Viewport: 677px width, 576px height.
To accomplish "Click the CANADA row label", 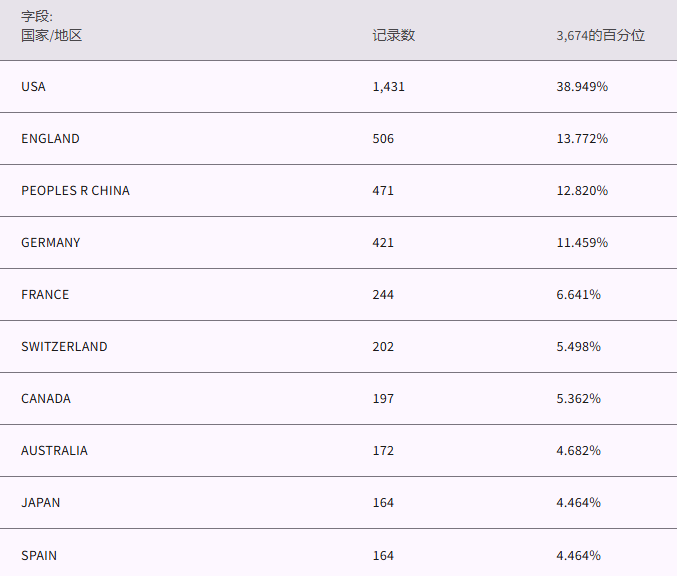I will point(46,399).
